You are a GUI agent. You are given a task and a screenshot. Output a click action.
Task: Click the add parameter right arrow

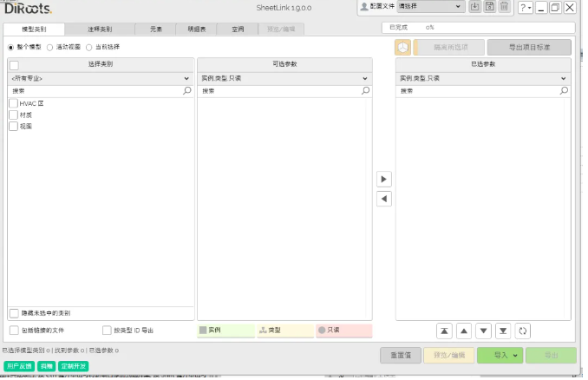coord(384,180)
